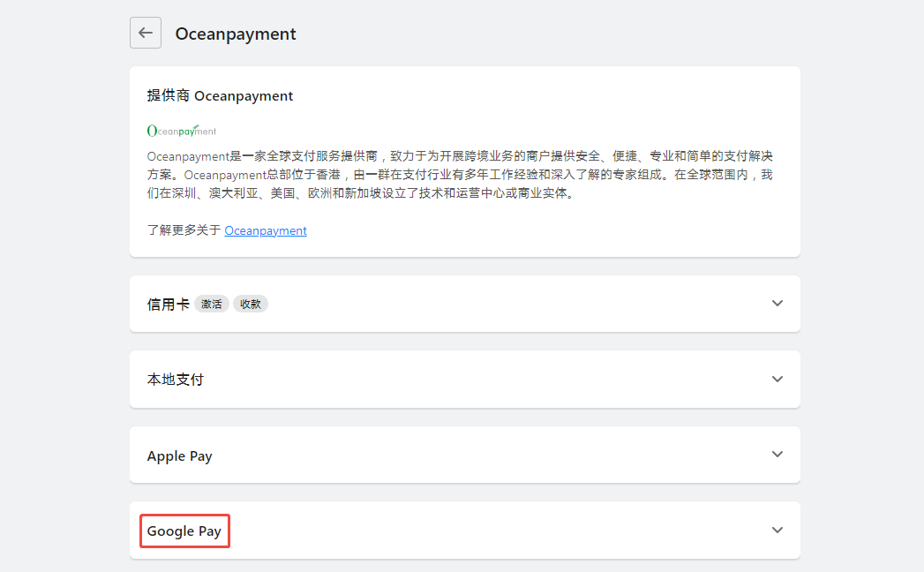Image resolution: width=924 pixels, height=572 pixels.
Task: Click description line mentioning 深圳、澳大利亚
Action: [360, 193]
